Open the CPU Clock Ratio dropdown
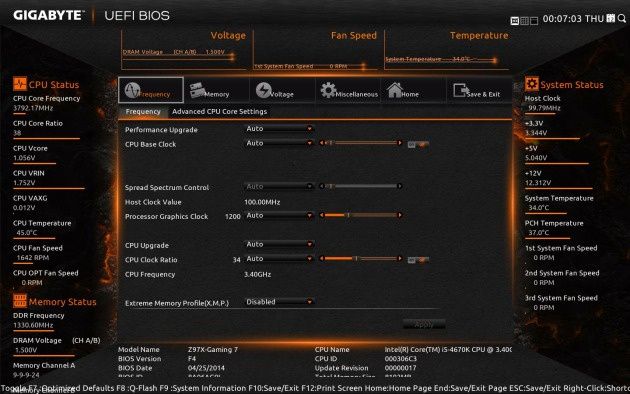 tap(279, 259)
